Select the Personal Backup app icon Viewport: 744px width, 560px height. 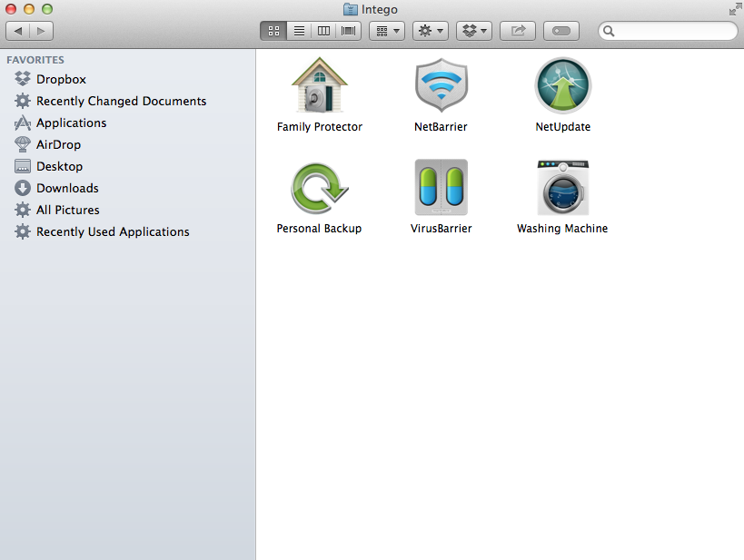click(x=320, y=188)
